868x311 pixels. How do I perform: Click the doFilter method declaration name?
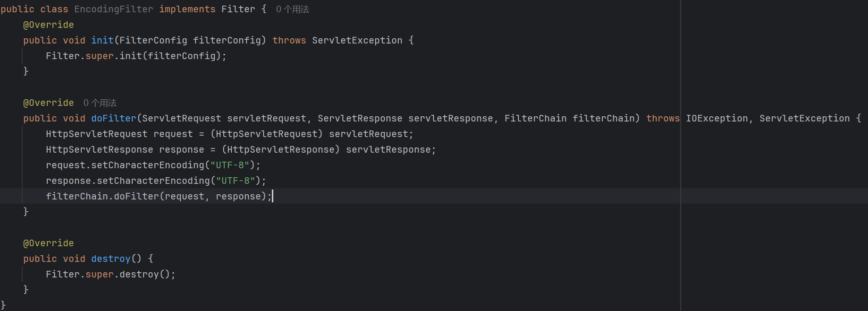(x=114, y=119)
